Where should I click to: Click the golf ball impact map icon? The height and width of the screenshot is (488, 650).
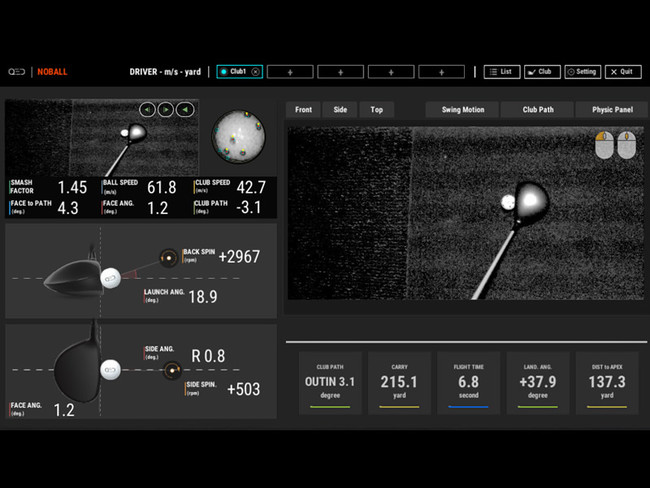[x=240, y=137]
